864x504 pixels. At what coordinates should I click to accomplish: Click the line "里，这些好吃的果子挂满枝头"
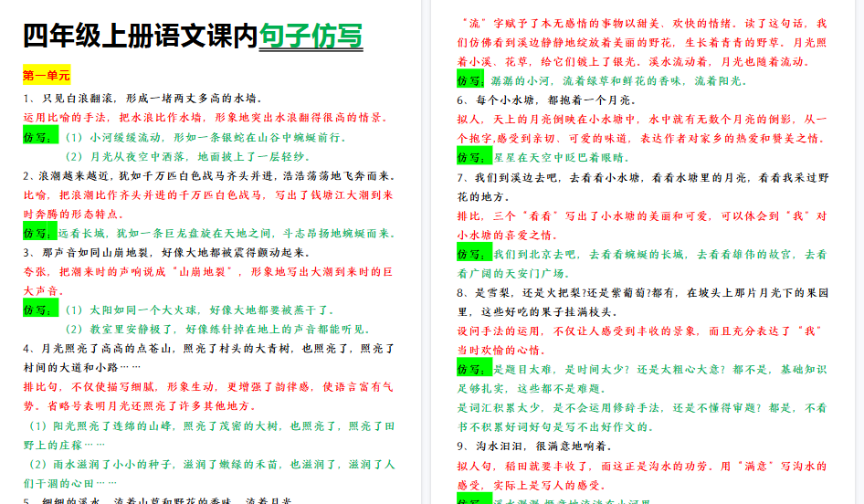coord(538,312)
